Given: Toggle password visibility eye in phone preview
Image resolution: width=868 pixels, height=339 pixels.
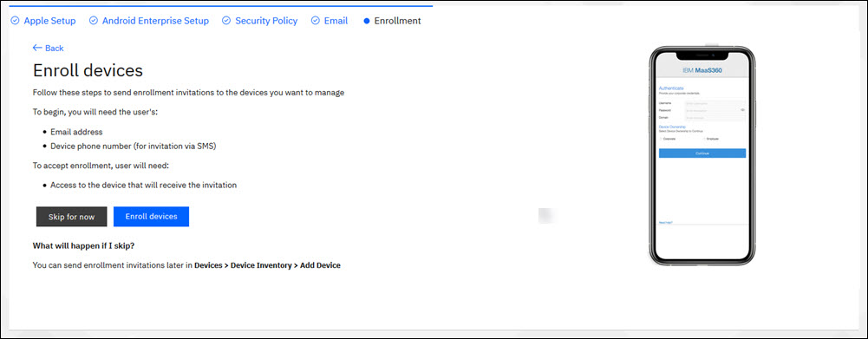Looking at the screenshot, I should (743, 110).
